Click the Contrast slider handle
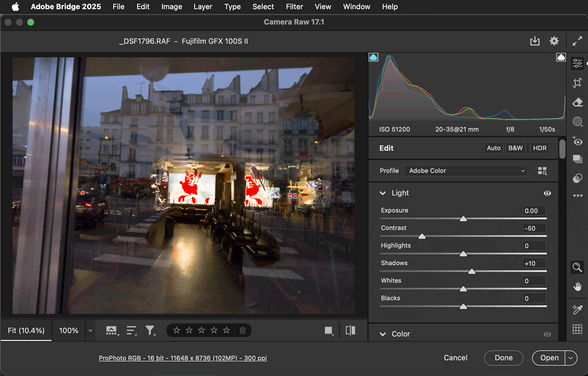This screenshot has width=588, height=376. pos(422,236)
